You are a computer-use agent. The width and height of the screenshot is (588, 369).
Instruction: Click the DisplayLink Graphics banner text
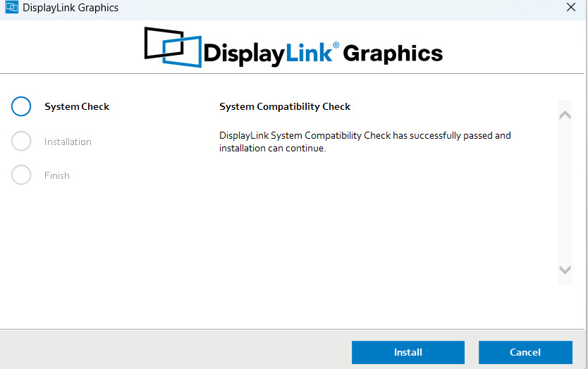point(323,53)
